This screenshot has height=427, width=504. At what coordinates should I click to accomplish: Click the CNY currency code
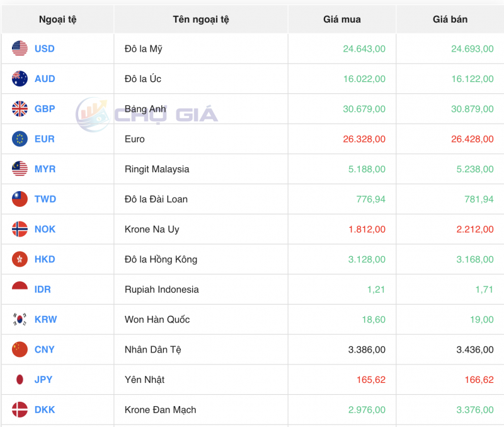[44, 349]
